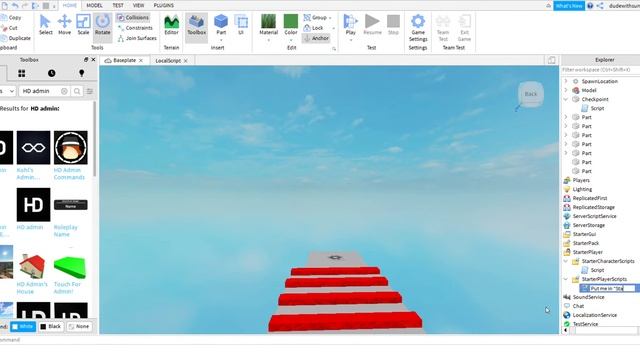The width and height of the screenshot is (640, 360).
Task: Open the Terrain Editor
Action: tap(171, 25)
